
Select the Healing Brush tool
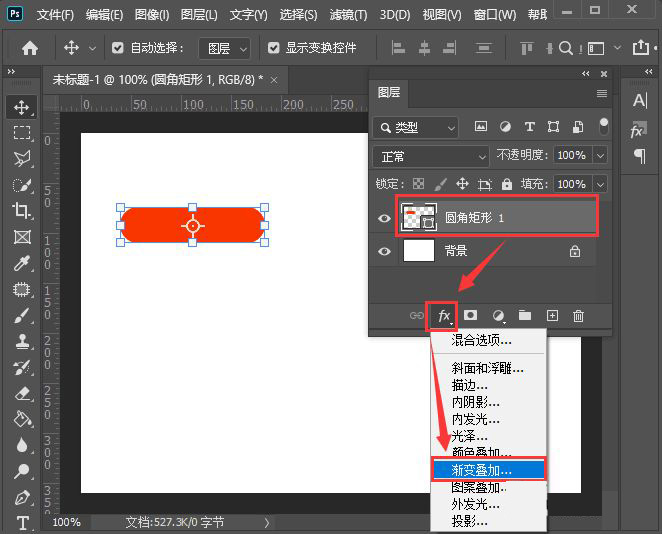tap(22, 290)
